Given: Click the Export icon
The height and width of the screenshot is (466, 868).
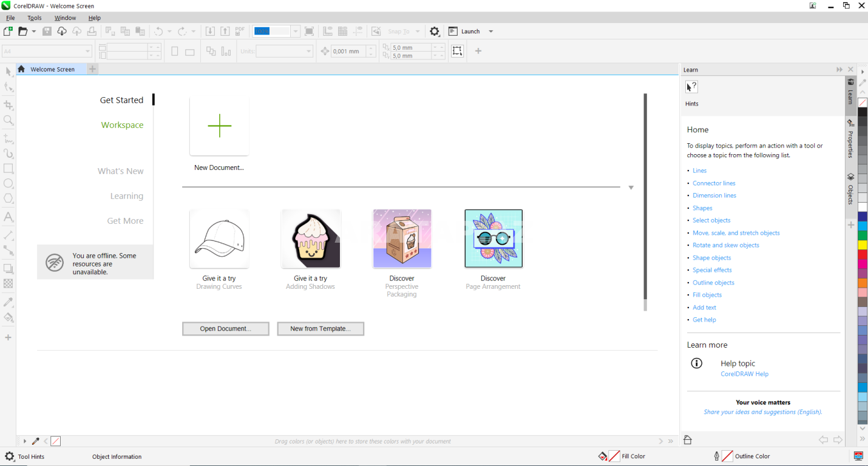Looking at the screenshot, I should (x=225, y=32).
